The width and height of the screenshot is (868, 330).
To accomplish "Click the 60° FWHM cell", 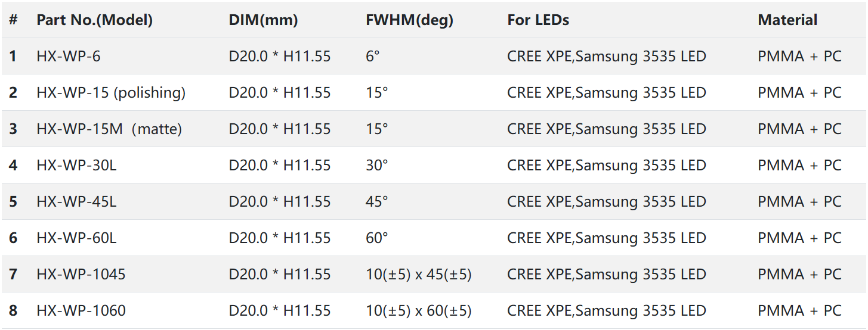I will point(377,238).
